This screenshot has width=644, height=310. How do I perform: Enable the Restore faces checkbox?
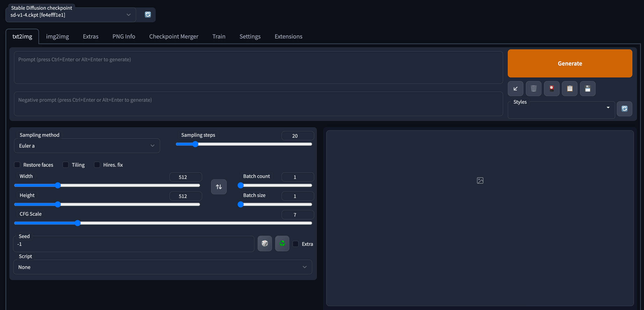[x=17, y=165]
